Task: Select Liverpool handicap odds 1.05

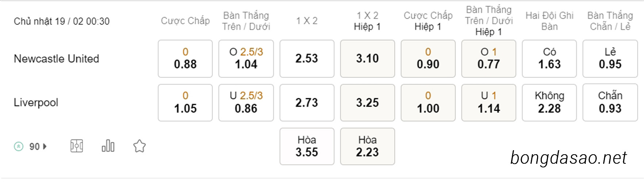Action: pyautogui.click(x=185, y=103)
